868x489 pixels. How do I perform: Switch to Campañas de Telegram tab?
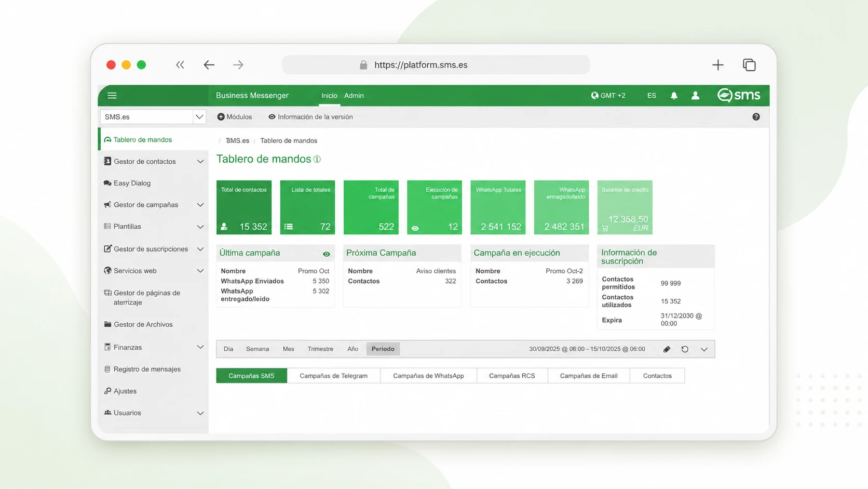coord(334,376)
